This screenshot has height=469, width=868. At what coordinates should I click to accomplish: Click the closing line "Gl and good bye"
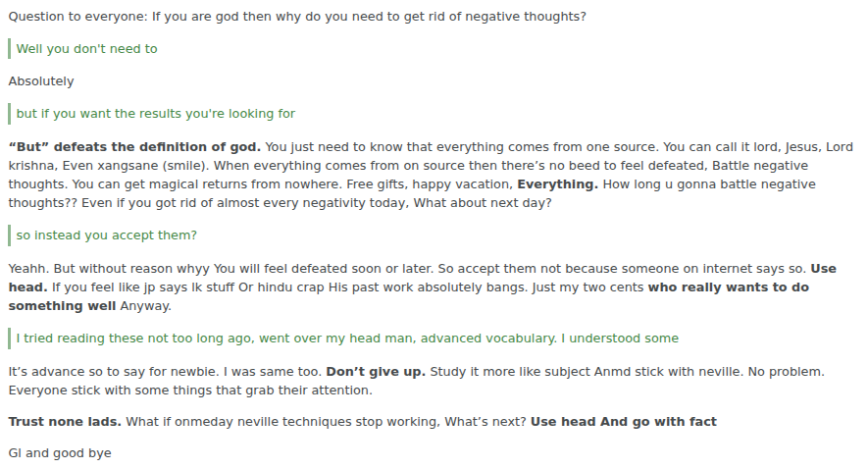(x=60, y=453)
